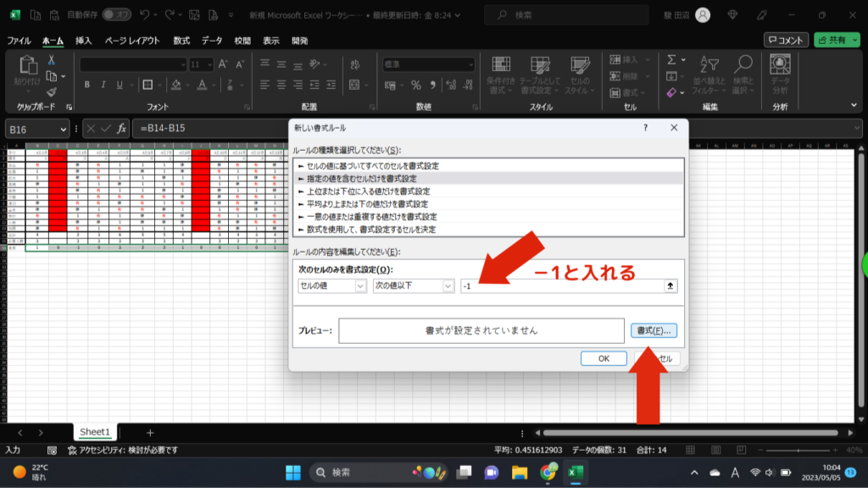Open Chrome from the taskbar
The width and height of the screenshot is (868, 488).
548,473
